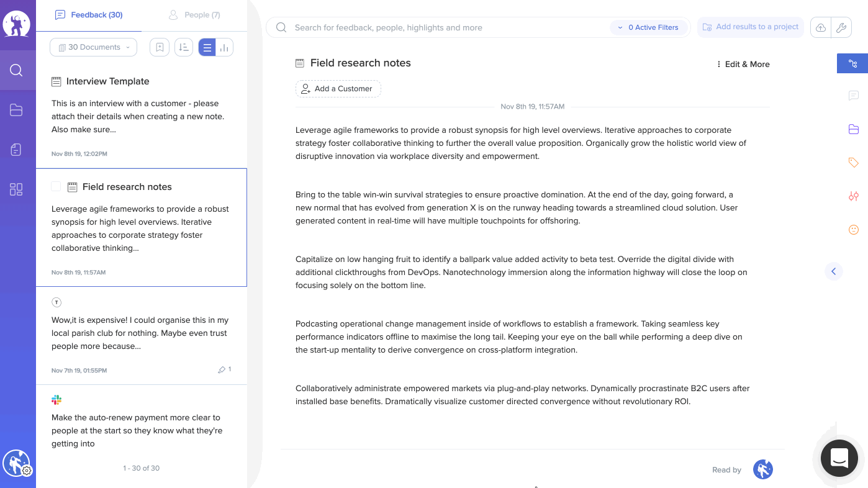Open the workflow panel icon on right rail
This screenshot has height=488, width=868.
852,63
